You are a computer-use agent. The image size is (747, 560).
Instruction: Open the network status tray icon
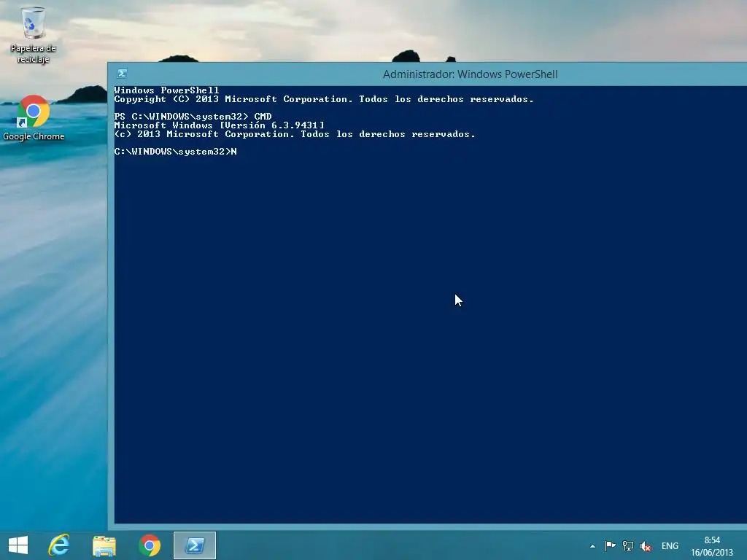[628, 545]
